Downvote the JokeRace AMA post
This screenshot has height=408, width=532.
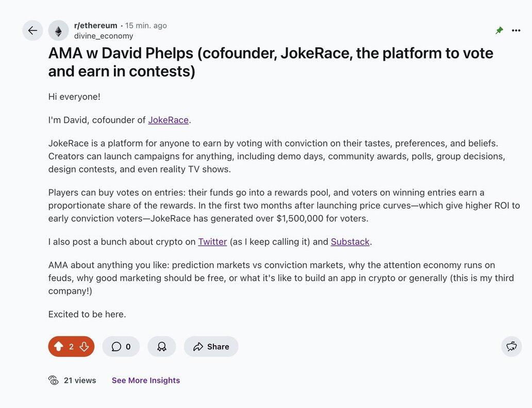coord(84,347)
